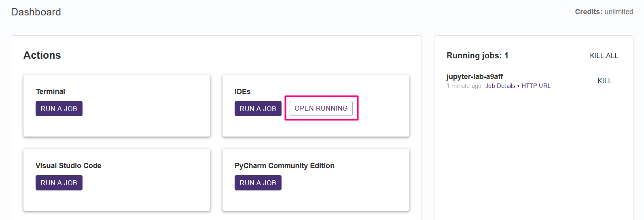This screenshot has width=644, height=220.
Task: Click the 1 minute ago timestamp
Action: pos(464,86)
